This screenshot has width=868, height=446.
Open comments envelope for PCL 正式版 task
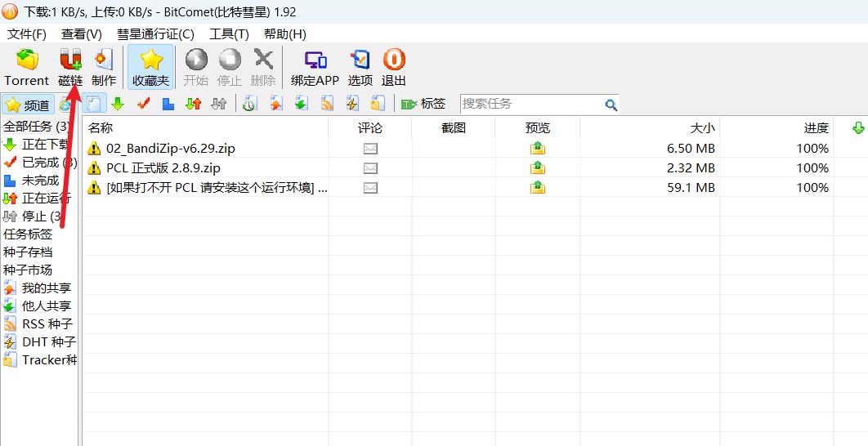pos(370,167)
